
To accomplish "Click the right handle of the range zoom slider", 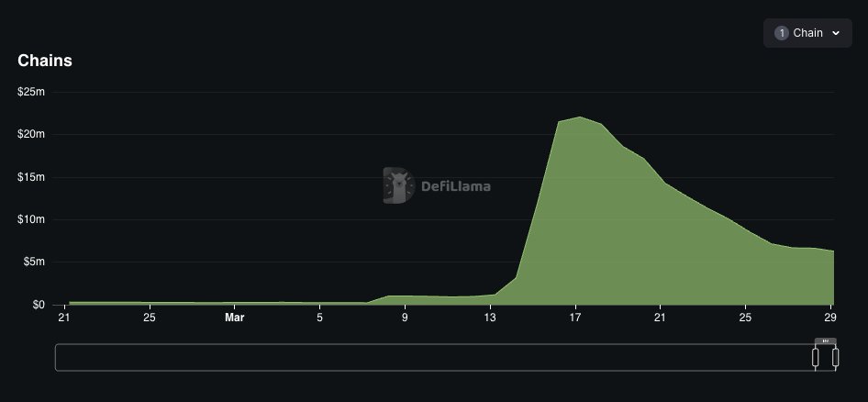I will coord(835,358).
